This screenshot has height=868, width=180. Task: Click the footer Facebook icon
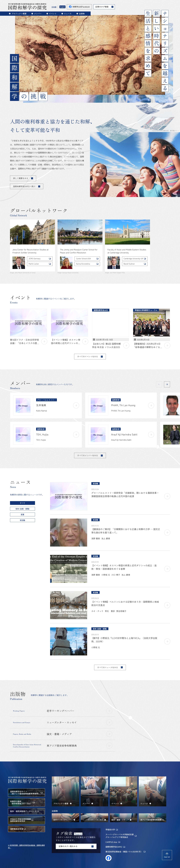(108, 858)
